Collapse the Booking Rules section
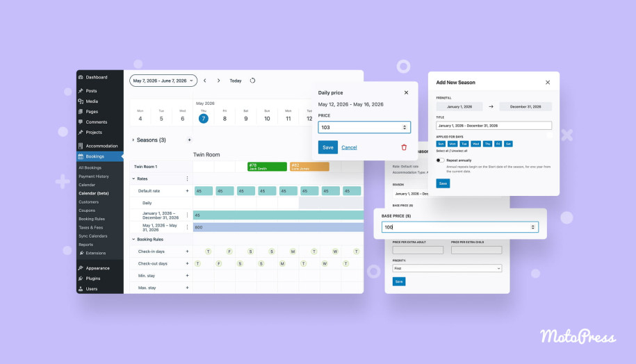 (x=133, y=240)
